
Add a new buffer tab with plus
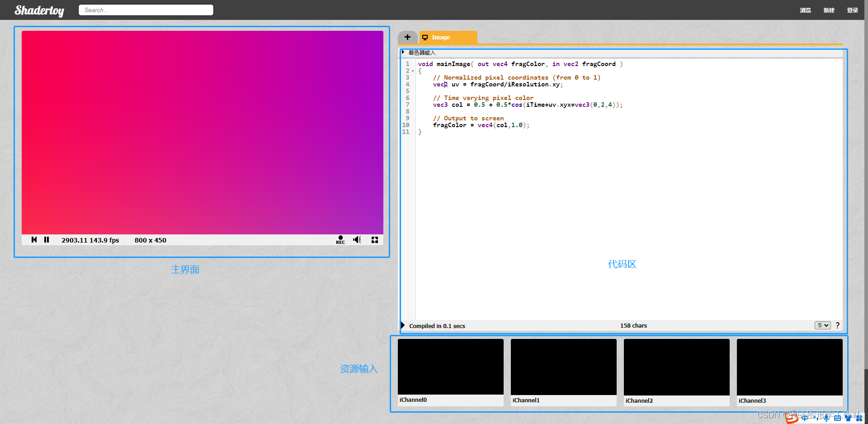click(407, 37)
